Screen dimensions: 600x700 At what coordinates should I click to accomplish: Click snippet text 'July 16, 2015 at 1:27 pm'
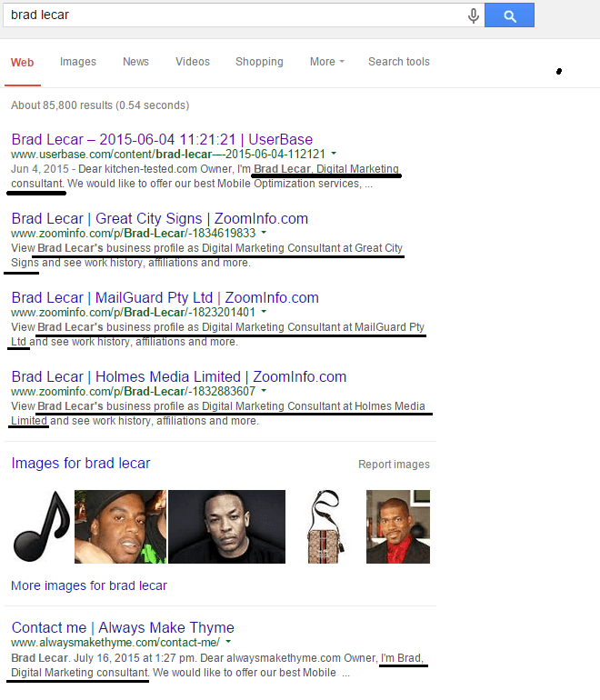pos(135,658)
